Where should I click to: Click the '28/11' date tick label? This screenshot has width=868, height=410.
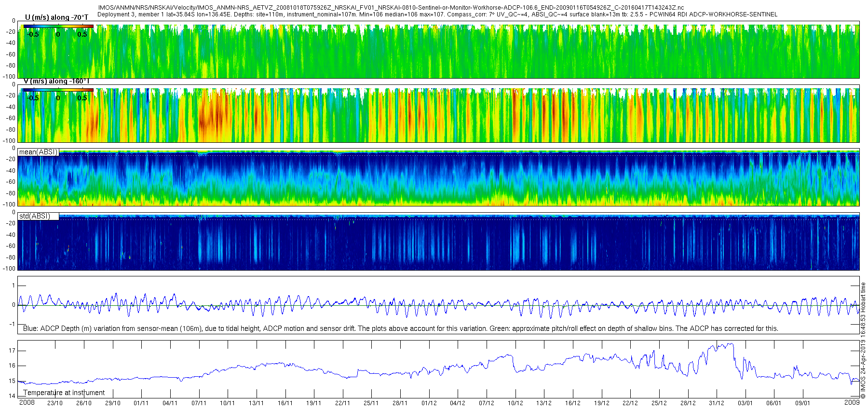pos(400,403)
